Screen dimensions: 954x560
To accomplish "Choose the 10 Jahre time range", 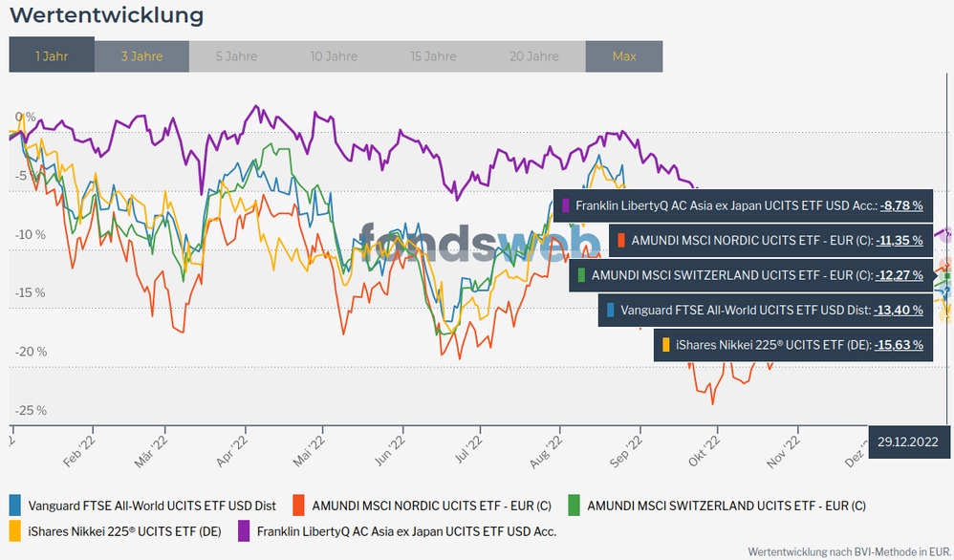I will [x=334, y=56].
